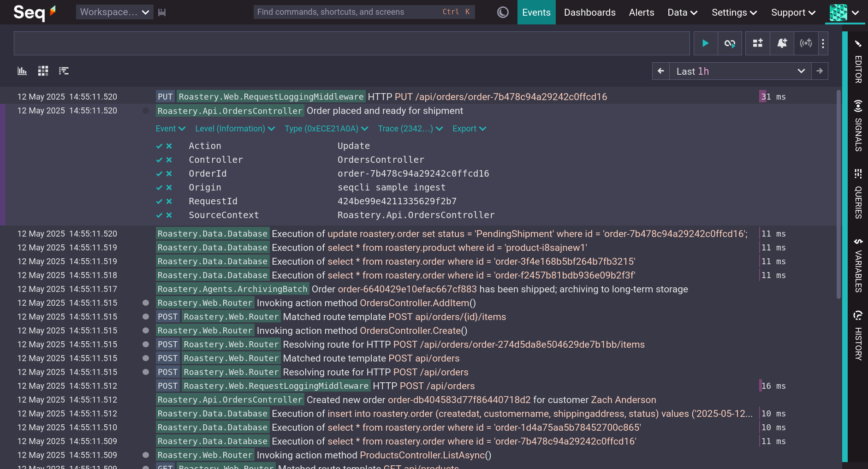Click the save workspace disk icon
Screen dimensions: 868x469
point(162,12)
